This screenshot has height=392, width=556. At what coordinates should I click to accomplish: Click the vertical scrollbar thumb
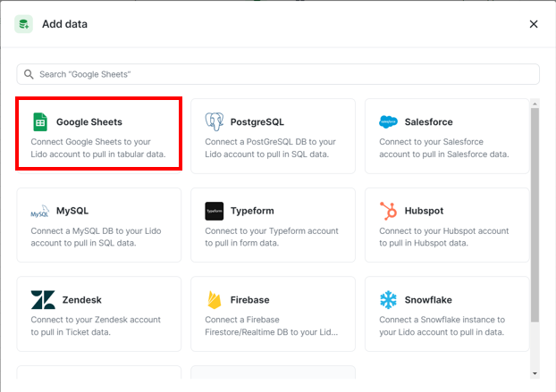pyautogui.click(x=535, y=215)
